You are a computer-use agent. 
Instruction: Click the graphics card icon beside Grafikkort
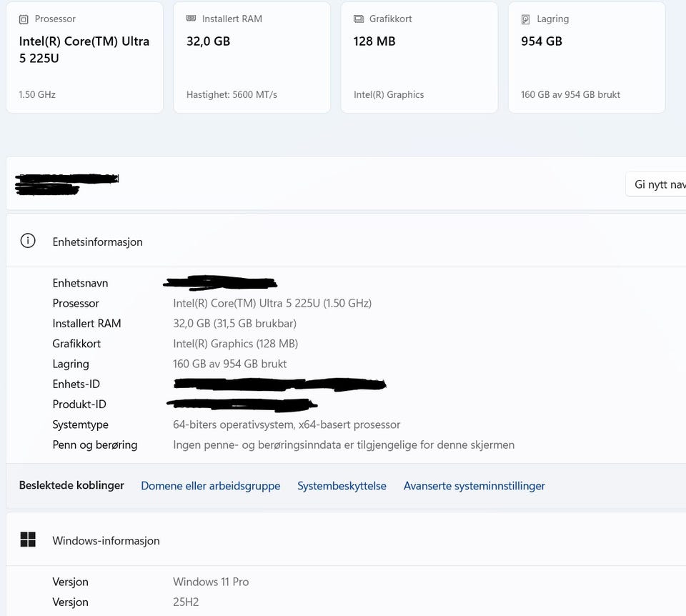[x=359, y=19]
